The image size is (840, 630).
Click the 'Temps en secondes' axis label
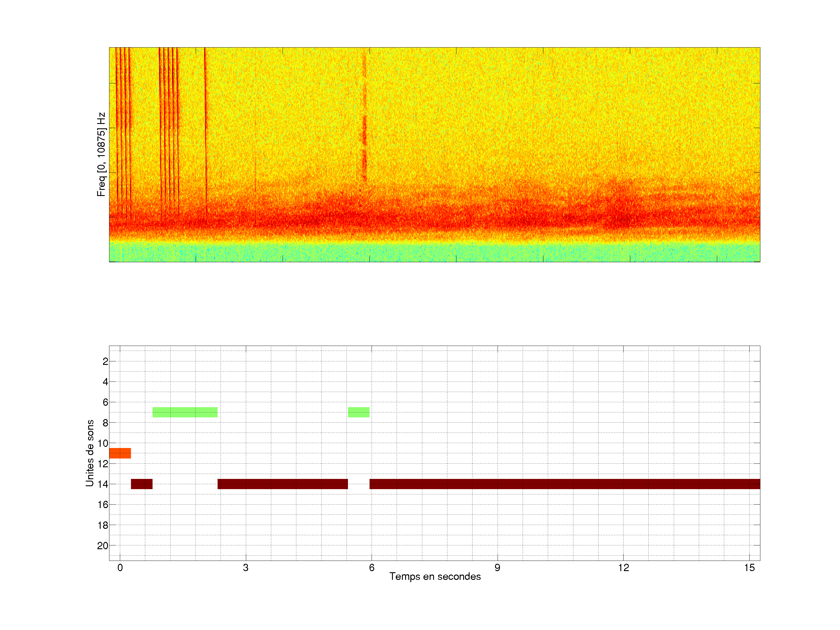tap(435, 576)
